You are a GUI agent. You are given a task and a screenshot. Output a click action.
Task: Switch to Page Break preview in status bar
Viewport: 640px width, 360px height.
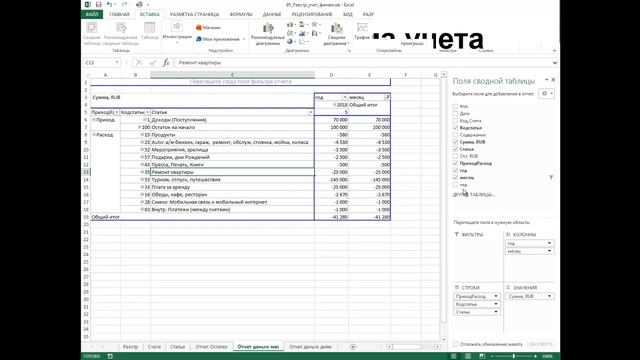pos(482,356)
